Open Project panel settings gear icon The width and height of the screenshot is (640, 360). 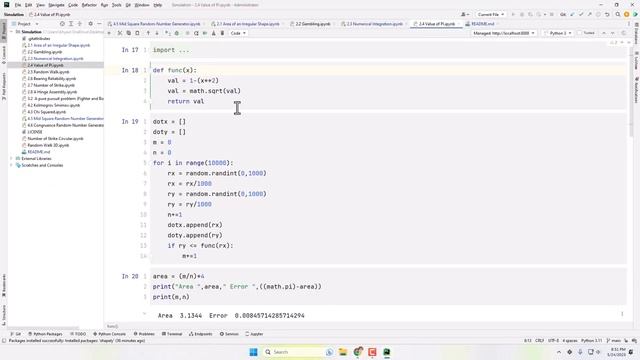pos(91,24)
